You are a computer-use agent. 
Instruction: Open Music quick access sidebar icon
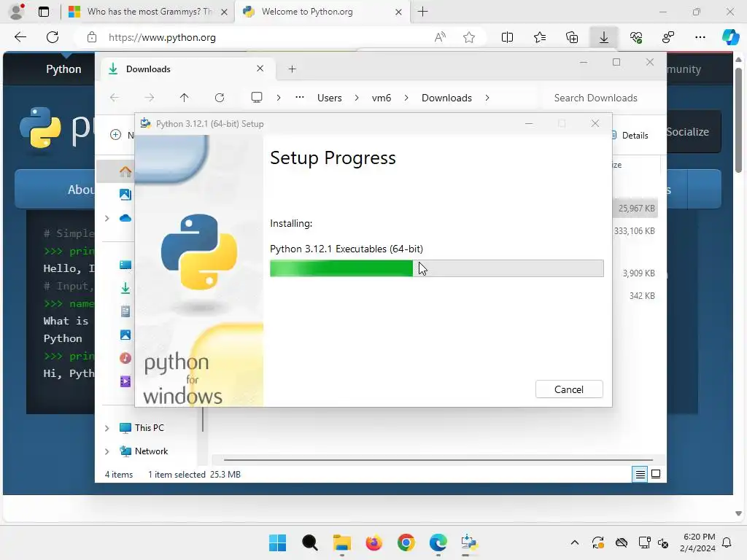125,358
